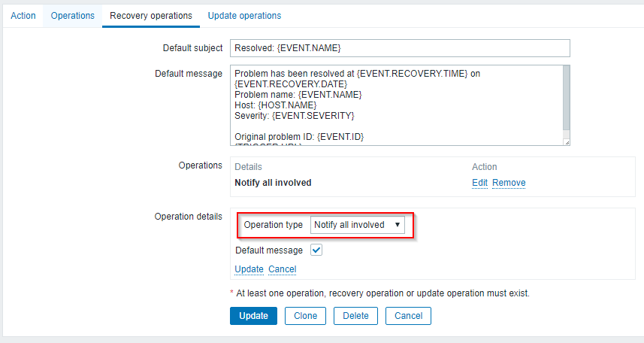644x343 pixels.
Task: Edit the Notify all involved operation
Action: [479, 183]
